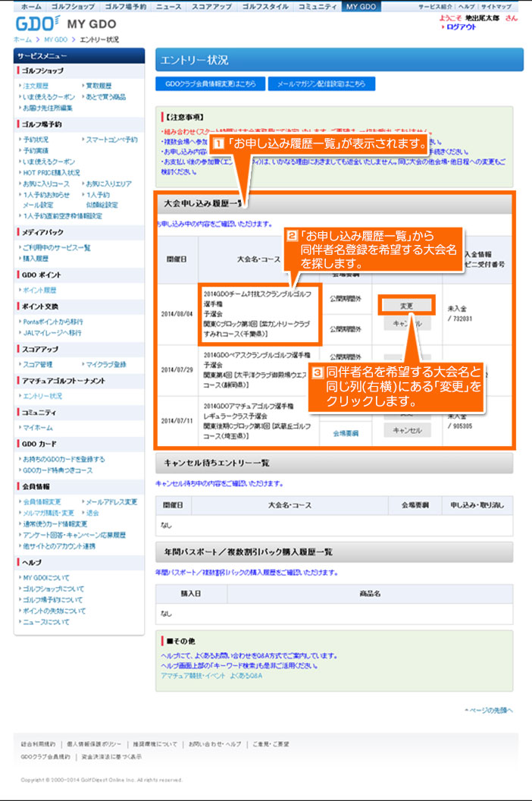
Task: Click the GDOクラブ会員情報変更はこちら button
Action: pos(211,83)
